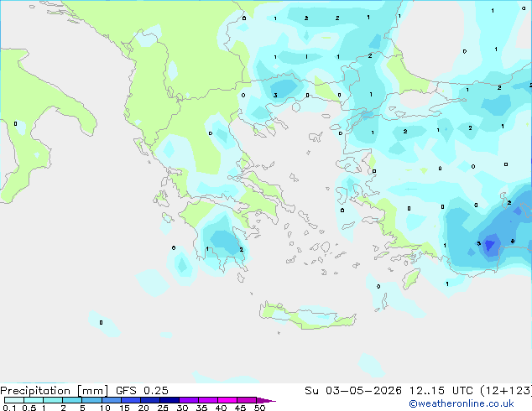Screen dimensions: 532x411
Task: Click the '45' legend scale label
Action: pyautogui.click(x=240, y=408)
